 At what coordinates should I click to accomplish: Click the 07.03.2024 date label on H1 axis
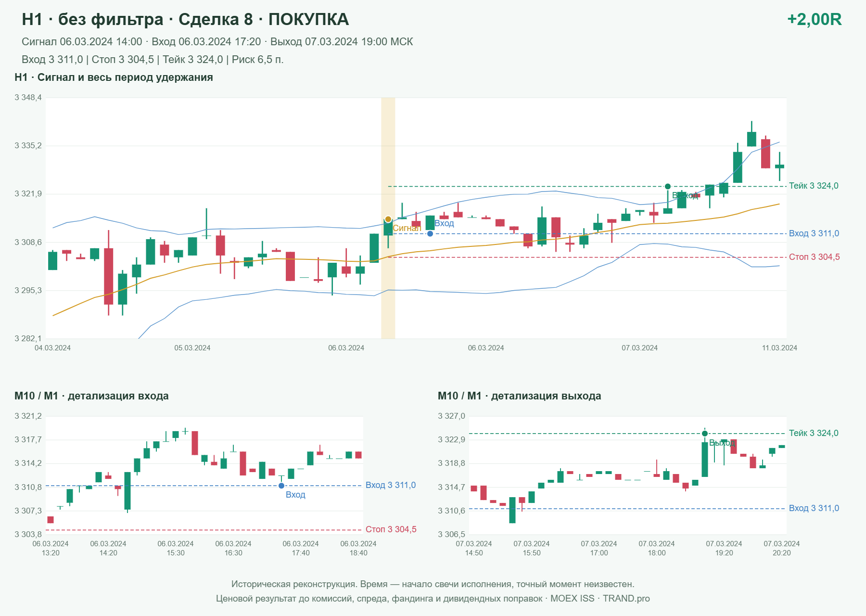tap(639, 348)
